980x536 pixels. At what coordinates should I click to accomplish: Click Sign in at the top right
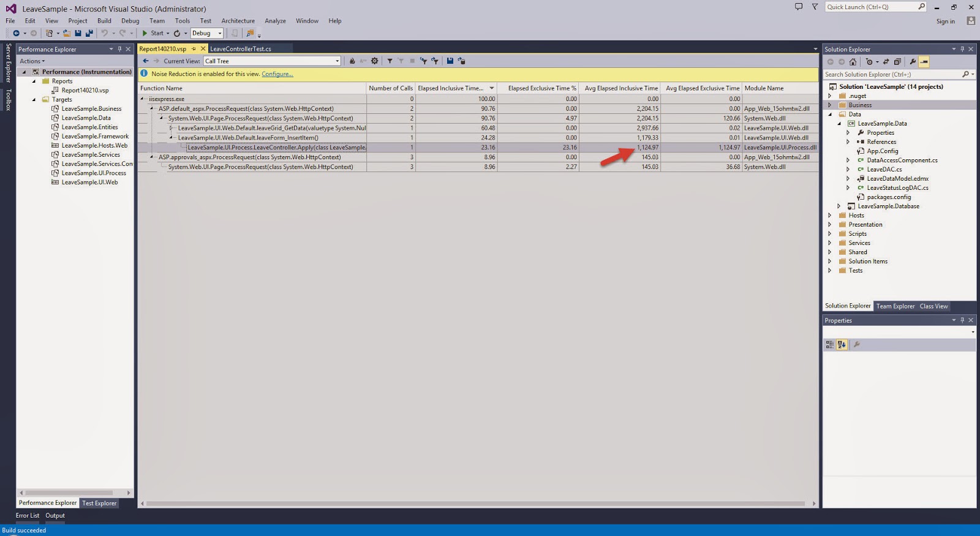(x=946, y=21)
